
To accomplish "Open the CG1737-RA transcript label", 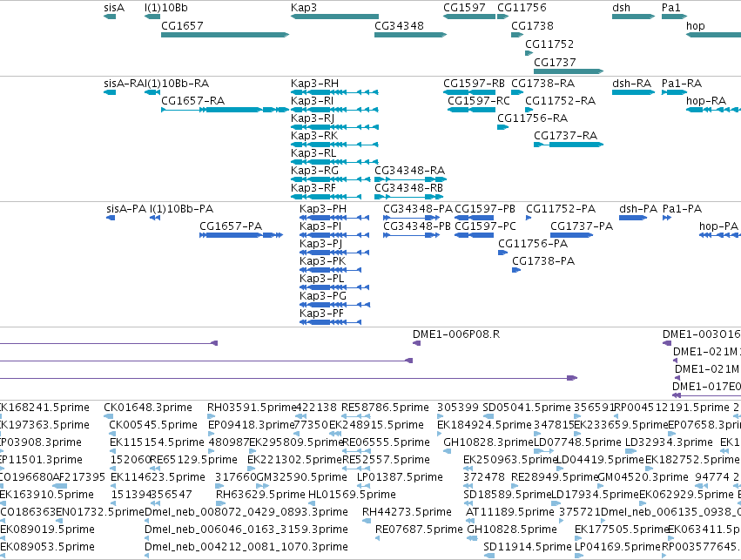I will (565, 136).
